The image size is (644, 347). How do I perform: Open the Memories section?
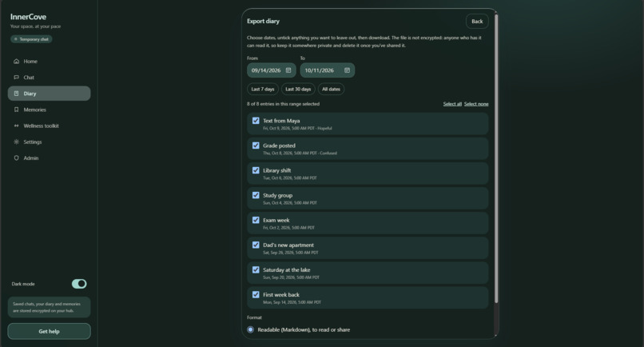point(50,110)
